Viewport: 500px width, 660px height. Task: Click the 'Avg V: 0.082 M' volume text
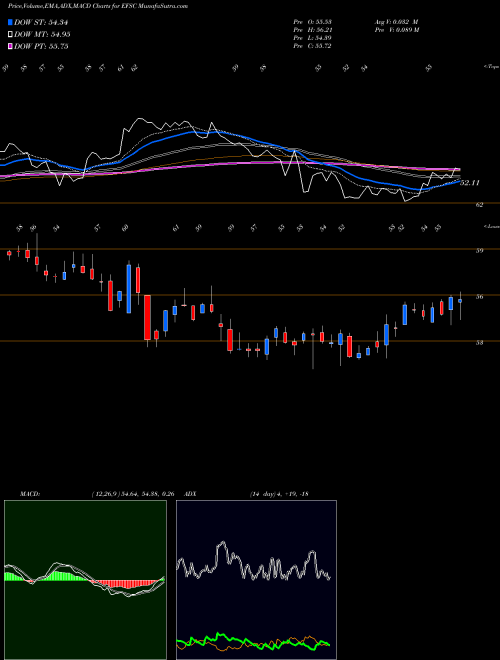[x=396, y=22]
